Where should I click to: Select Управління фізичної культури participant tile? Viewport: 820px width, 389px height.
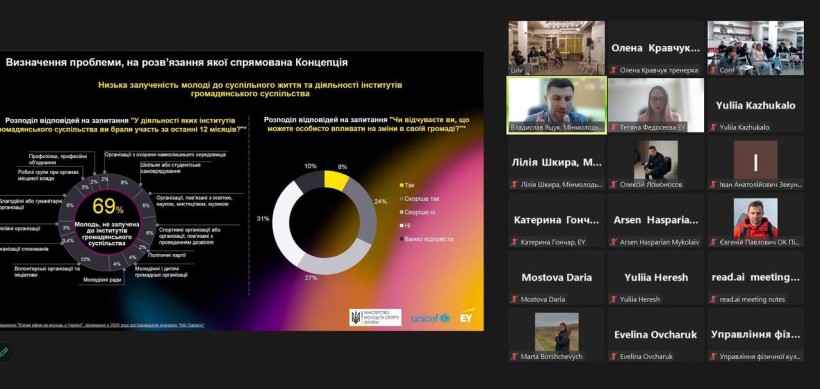click(x=755, y=335)
